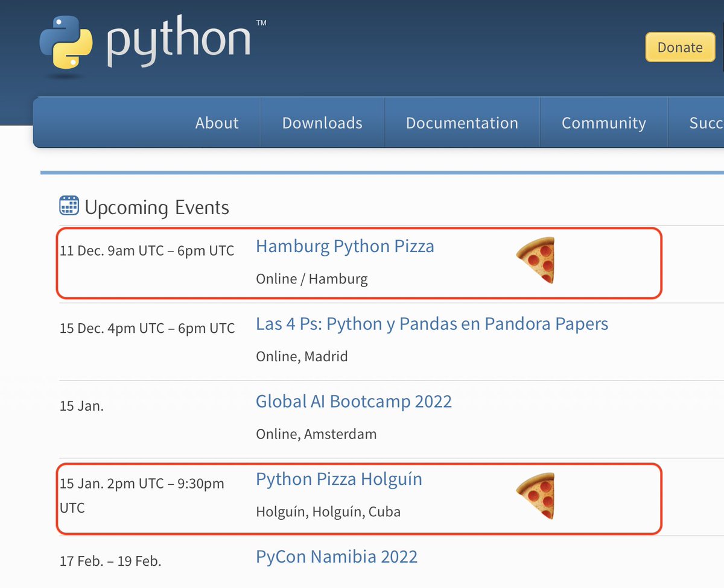The image size is (724, 588).
Task: Select the Community menu item
Action: tap(603, 123)
